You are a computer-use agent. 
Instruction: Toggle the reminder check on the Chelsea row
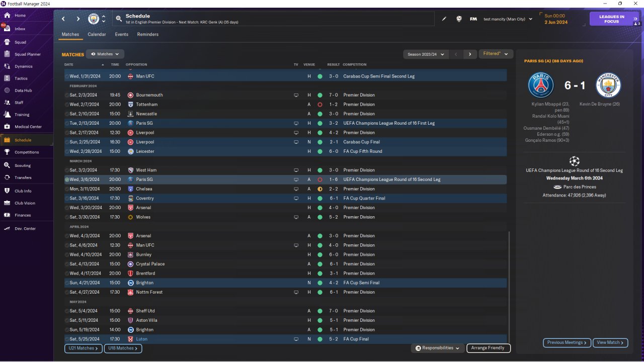coord(67,189)
